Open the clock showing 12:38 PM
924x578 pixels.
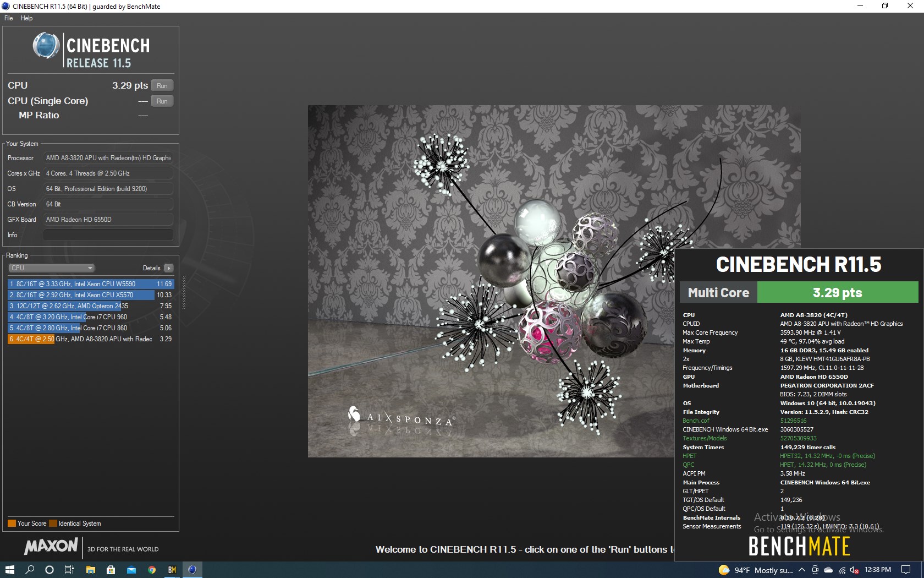(878, 570)
